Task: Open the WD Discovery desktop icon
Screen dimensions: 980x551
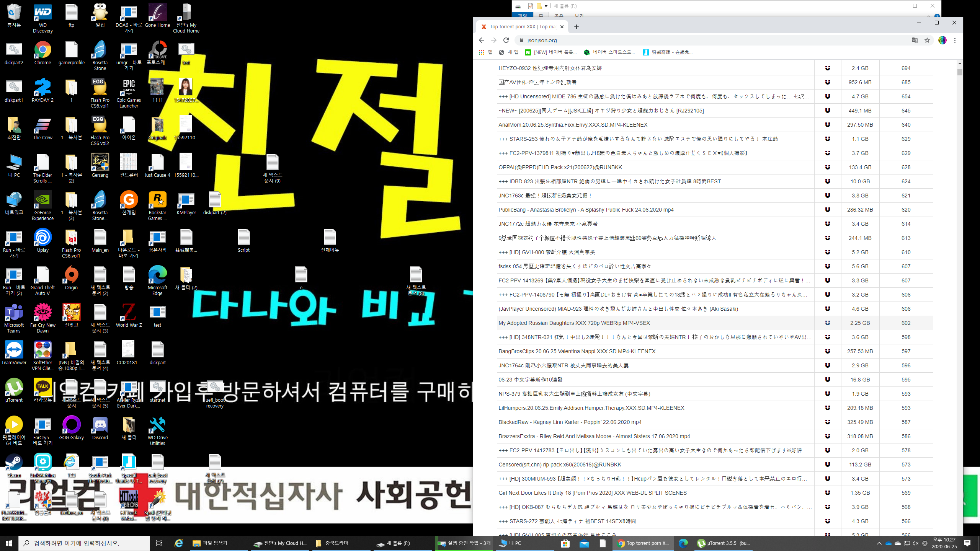Action: pos(42,18)
